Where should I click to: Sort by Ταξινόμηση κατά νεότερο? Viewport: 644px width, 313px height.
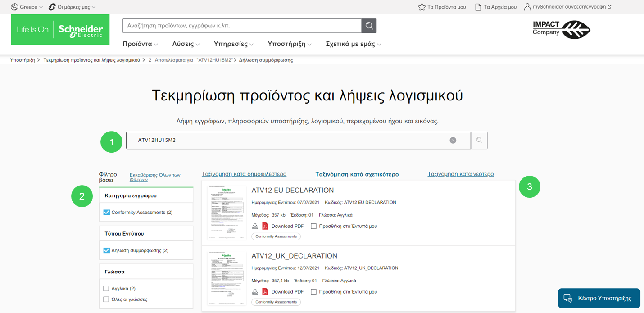[461, 174]
